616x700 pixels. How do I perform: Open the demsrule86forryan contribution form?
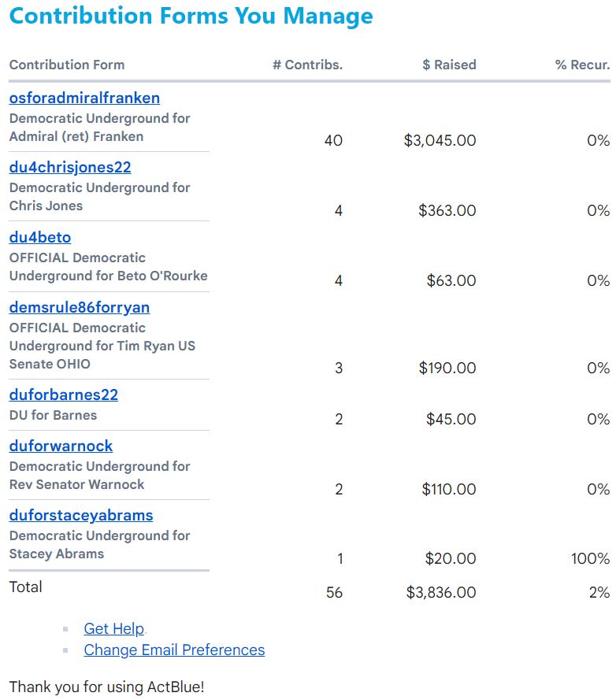80,307
